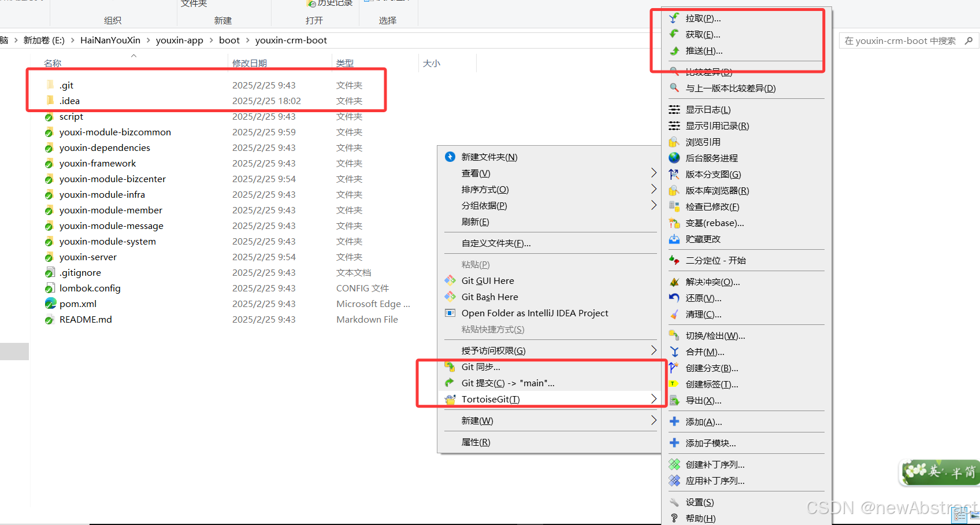Screen dimensions: 980x525
Task: Launch Git Bash Here
Action: click(489, 297)
